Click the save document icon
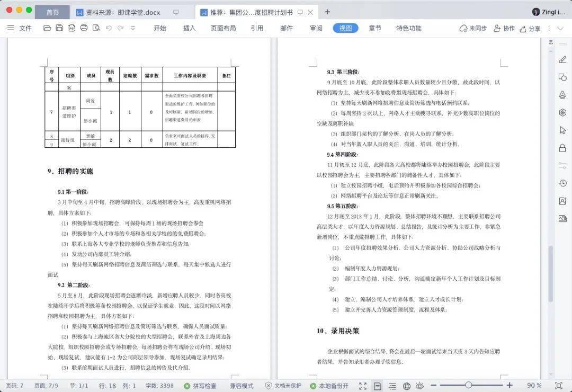This screenshot has width=572, height=392. [x=59, y=28]
